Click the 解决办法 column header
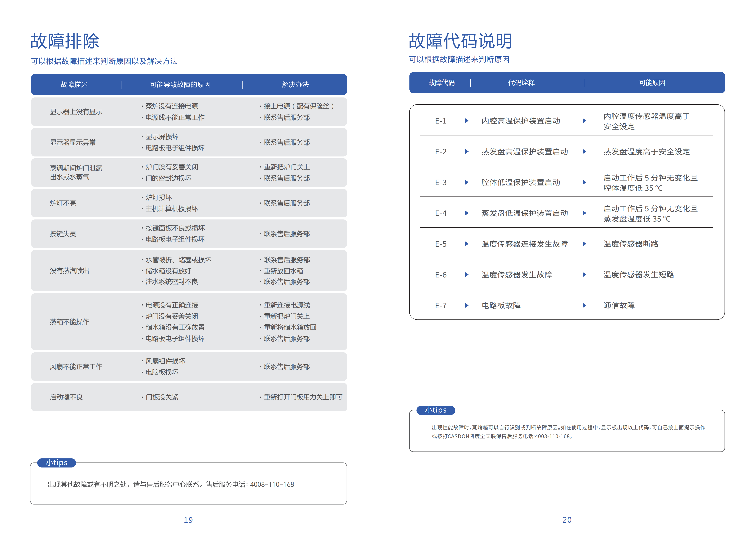The height and width of the screenshot is (534, 756). [x=295, y=85]
